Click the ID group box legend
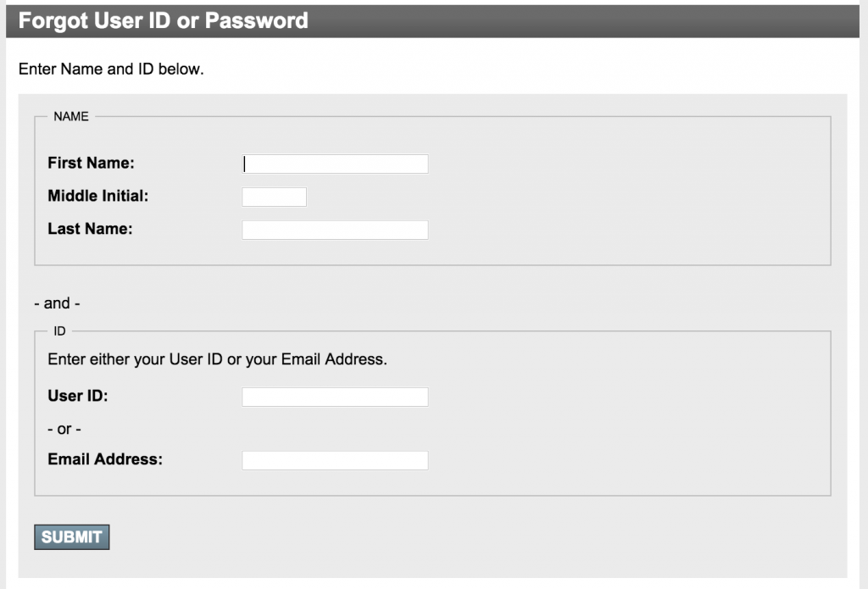The image size is (868, 589). point(58,331)
